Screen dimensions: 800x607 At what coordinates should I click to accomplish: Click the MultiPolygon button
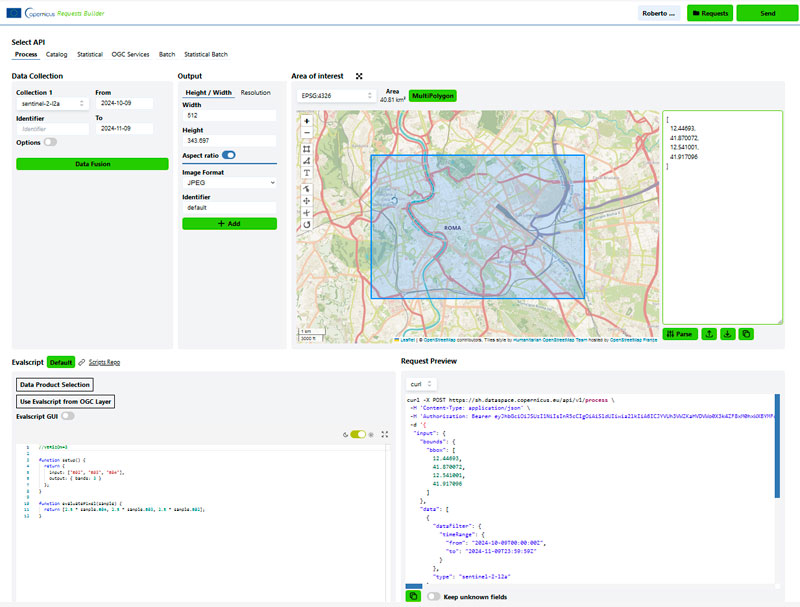pyautogui.click(x=433, y=96)
